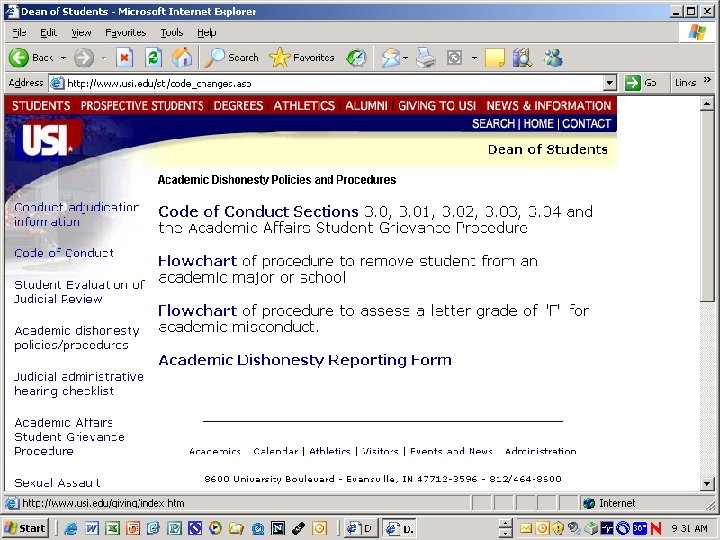This screenshot has width=720, height=540.
Task: Open Flowchart to remove student from major
Action: pos(197,261)
